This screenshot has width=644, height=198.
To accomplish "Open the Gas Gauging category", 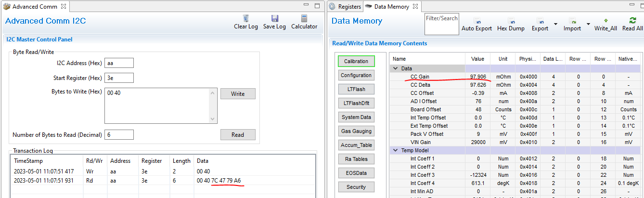I will tap(356, 131).
